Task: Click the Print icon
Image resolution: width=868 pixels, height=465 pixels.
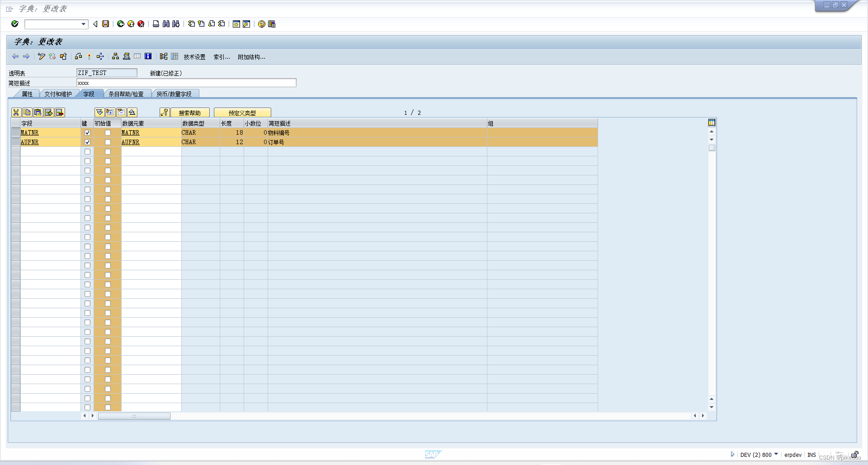Action: point(156,24)
